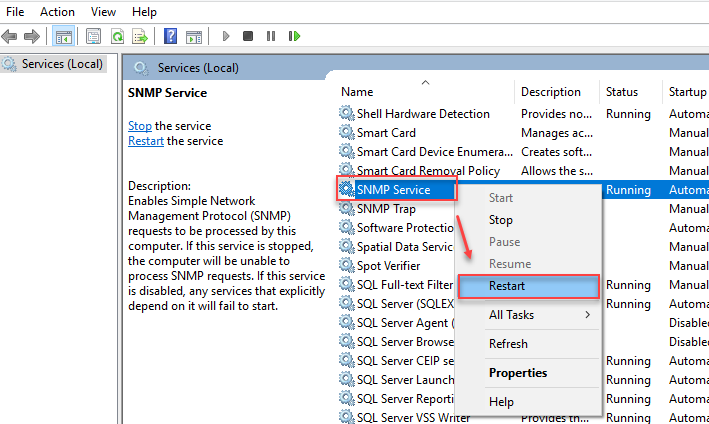Click the Restart the service link
The width and height of the screenshot is (709, 424).
click(146, 141)
